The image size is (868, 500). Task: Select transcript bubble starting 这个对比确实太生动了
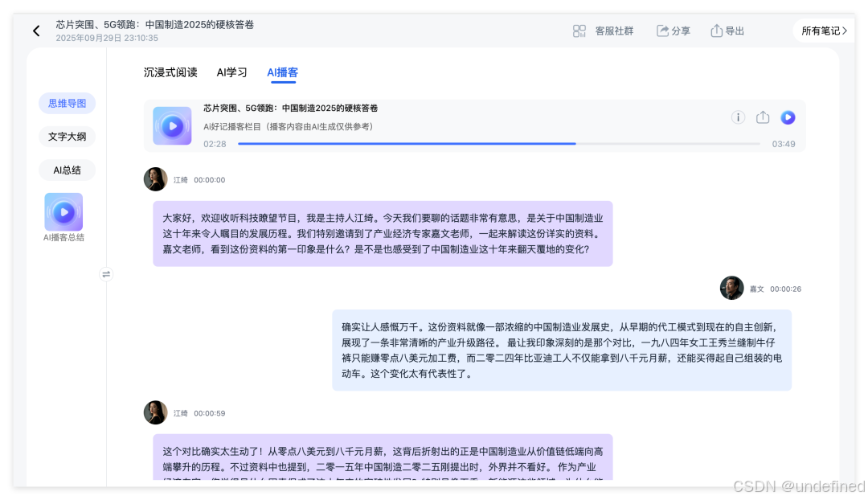click(383, 457)
